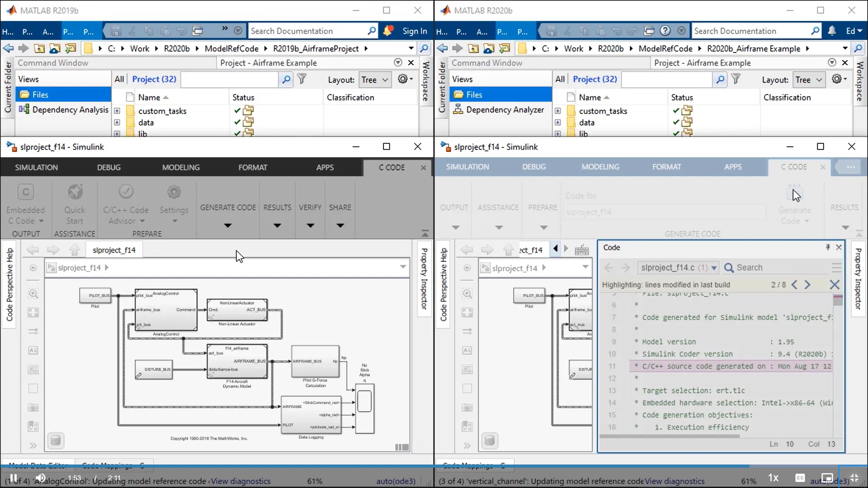Launch Quick Start in the Assistance section
The width and height of the screenshot is (868, 488).
point(74,203)
